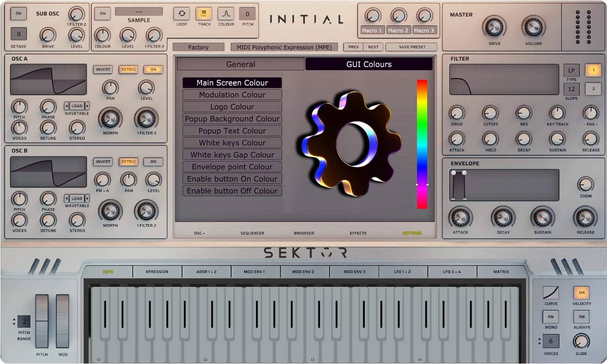This screenshot has width=607, height=364.
Task: Select Logo Colour option
Action: (232, 107)
